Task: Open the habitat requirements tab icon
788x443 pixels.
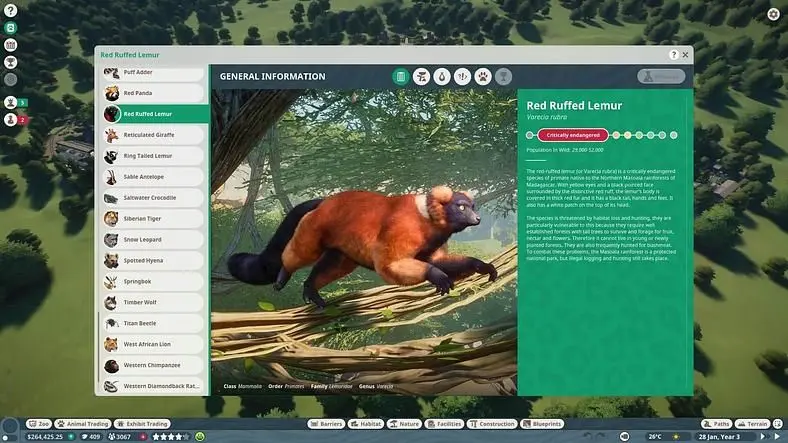Action: [x=421, y=76]
